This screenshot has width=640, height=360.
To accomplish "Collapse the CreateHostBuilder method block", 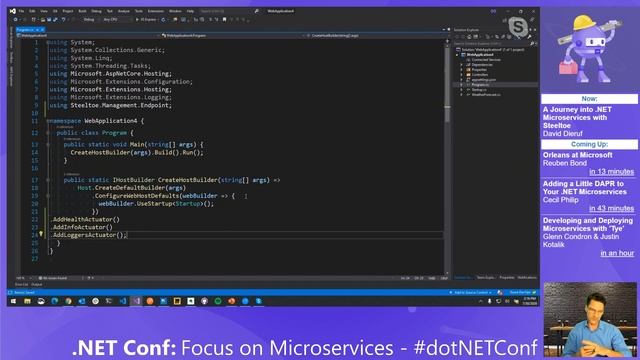I will pos(48,180).
